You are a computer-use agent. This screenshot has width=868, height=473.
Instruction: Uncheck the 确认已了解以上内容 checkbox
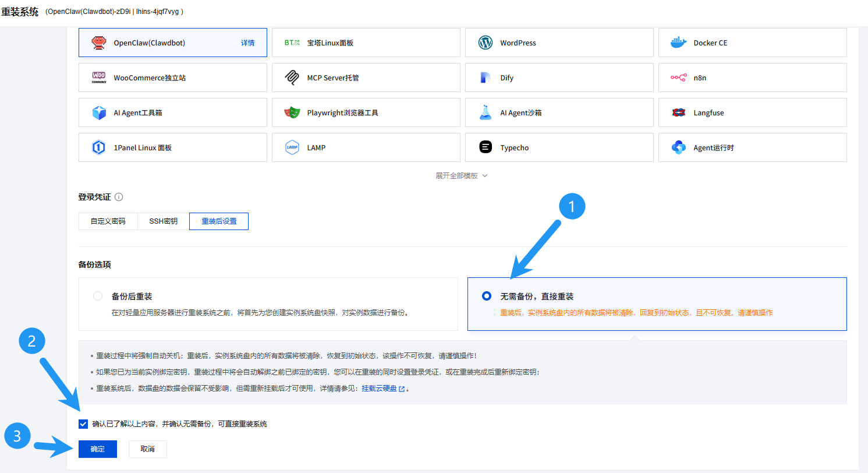click(83, 423)
